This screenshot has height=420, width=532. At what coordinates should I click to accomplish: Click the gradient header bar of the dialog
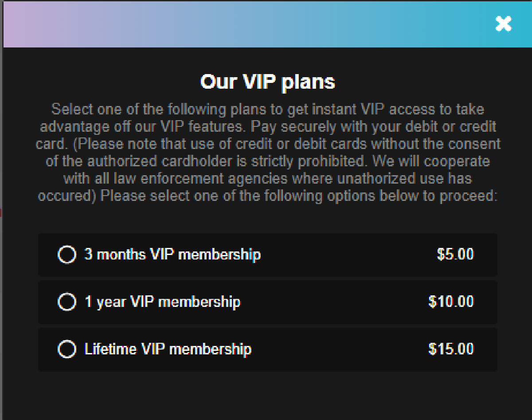click(x=248, y=24)
